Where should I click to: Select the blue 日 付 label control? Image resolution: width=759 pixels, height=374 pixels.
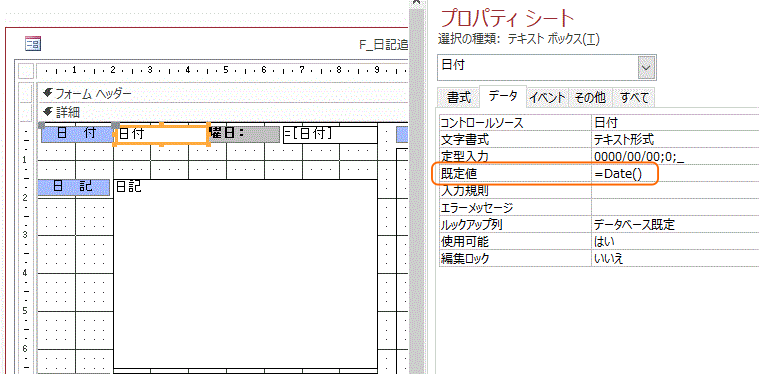(x=76, y=134)
